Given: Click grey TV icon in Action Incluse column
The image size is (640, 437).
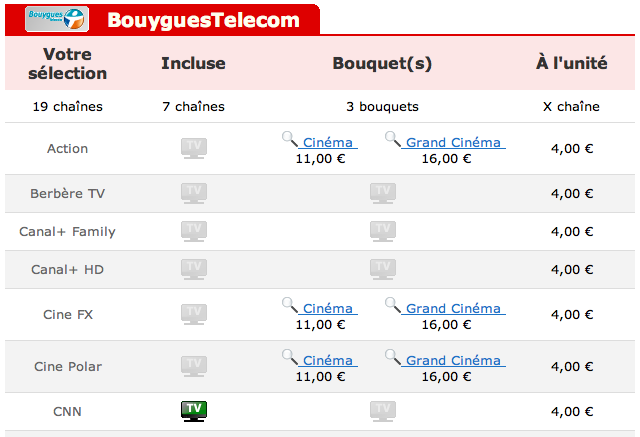Looking at the screenshot, I should [194, 148].
